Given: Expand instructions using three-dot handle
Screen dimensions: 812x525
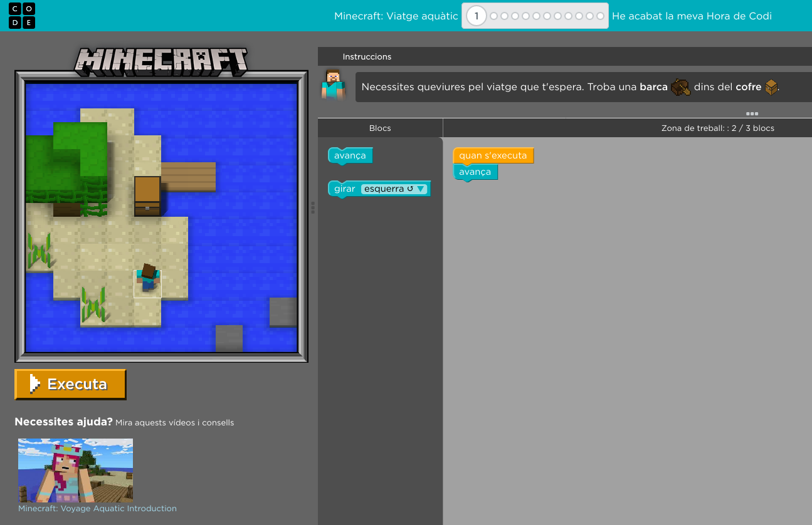Looking at the screenshot, I should [x=752, y=113].
